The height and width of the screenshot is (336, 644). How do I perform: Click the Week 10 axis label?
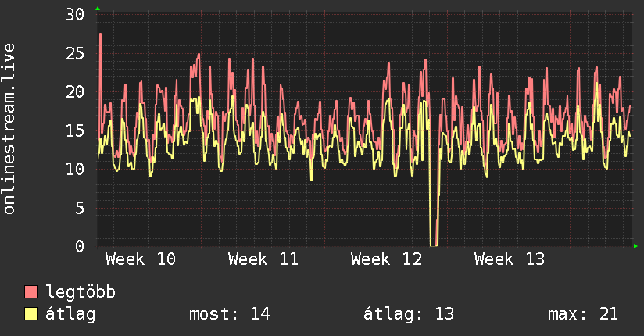141,259
